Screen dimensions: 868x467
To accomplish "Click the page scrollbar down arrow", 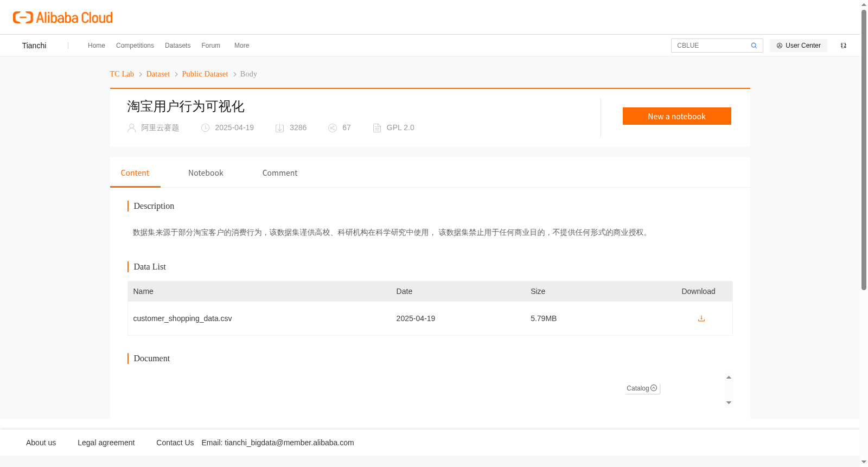I will pos(864,463).
